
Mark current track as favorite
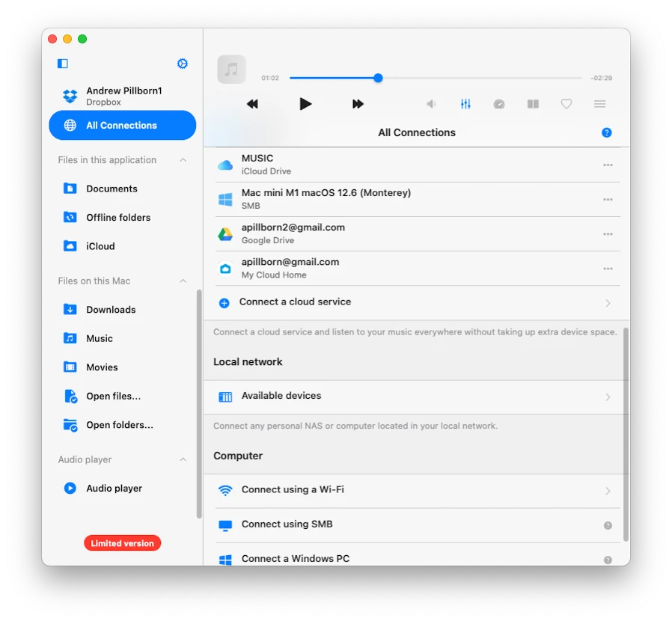(566, 104)
